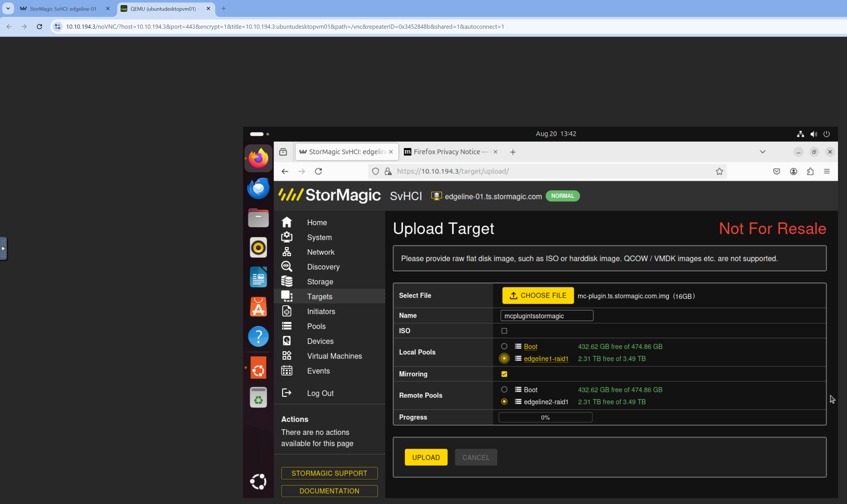Open Chrome tab search dropdown arrow

coord(8,8)
